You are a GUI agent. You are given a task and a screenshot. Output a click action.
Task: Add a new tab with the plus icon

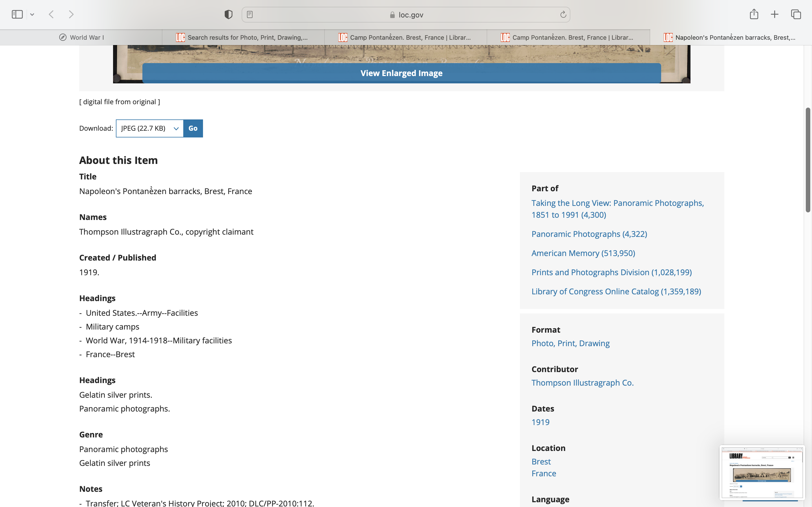pos(775,14)
